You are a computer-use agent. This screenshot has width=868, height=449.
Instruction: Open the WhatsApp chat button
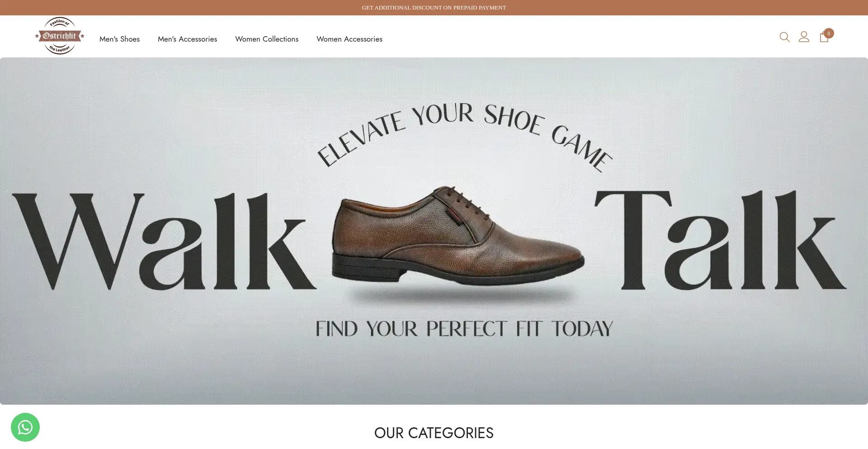click(25, 427)
